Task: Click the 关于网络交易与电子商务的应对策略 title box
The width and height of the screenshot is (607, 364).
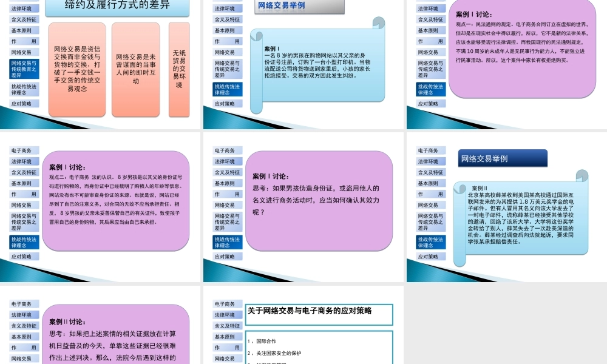Action: coord(319,314)
